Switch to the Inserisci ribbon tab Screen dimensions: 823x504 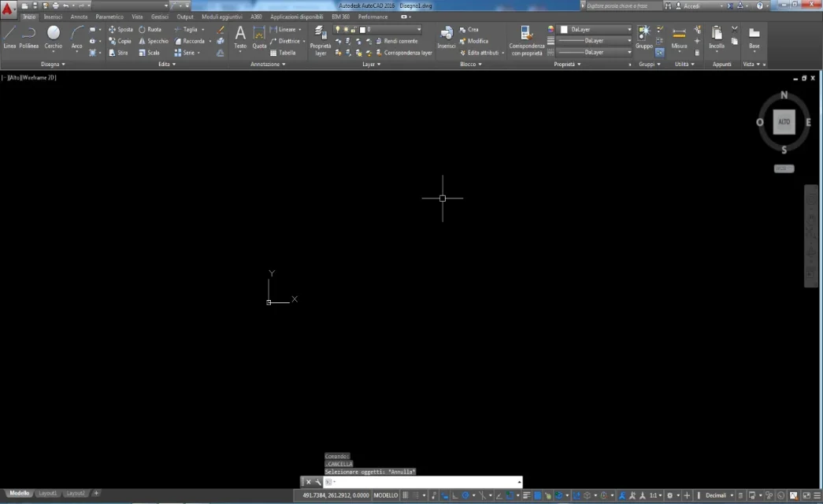[x=53, y=17]
